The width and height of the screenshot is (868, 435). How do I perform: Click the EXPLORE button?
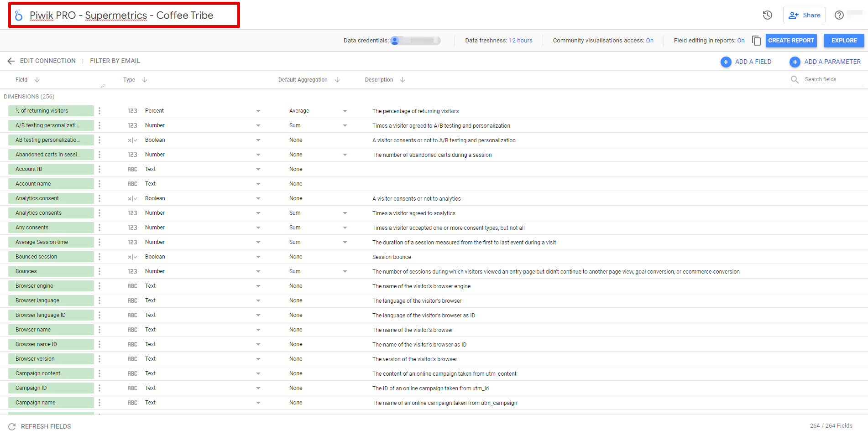[843, 41]
